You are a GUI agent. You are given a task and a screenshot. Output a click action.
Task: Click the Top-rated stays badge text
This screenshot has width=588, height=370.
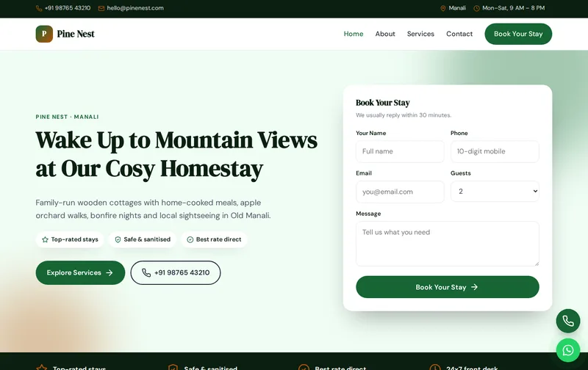[75, 239]
